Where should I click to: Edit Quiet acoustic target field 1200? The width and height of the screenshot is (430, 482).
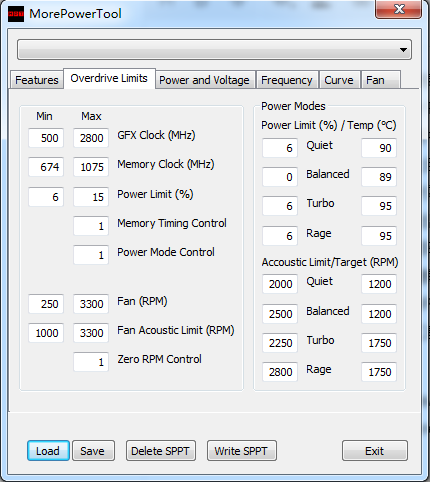point(379,284)
